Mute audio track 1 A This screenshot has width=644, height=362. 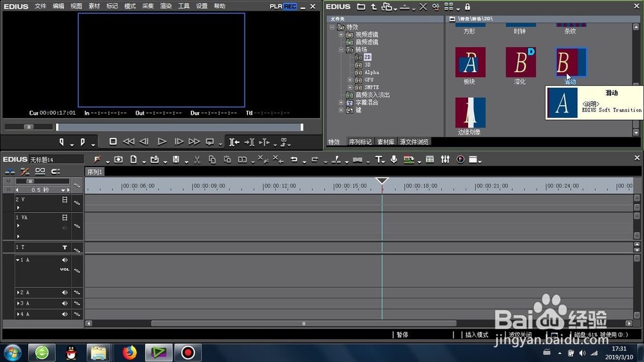[x=64, y=260]
